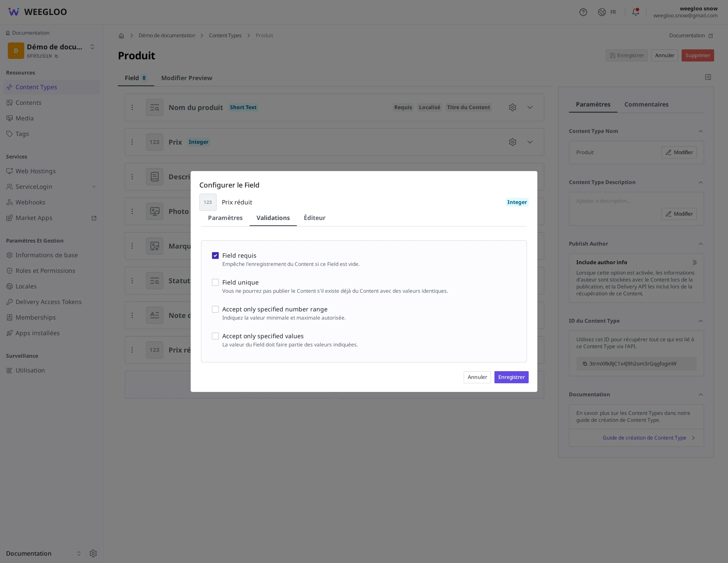Screen dimensions: 728x563
Task: Click the Description rich-text field icon
Action: coord(154,176)
